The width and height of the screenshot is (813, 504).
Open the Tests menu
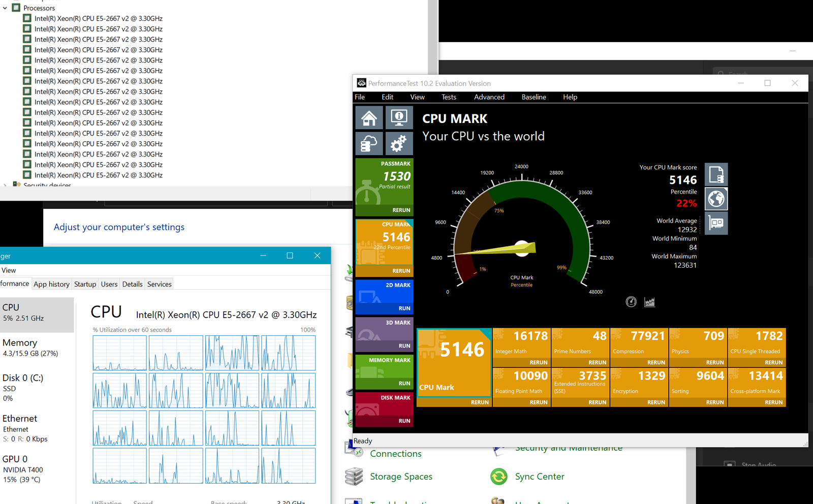[449, 97]
